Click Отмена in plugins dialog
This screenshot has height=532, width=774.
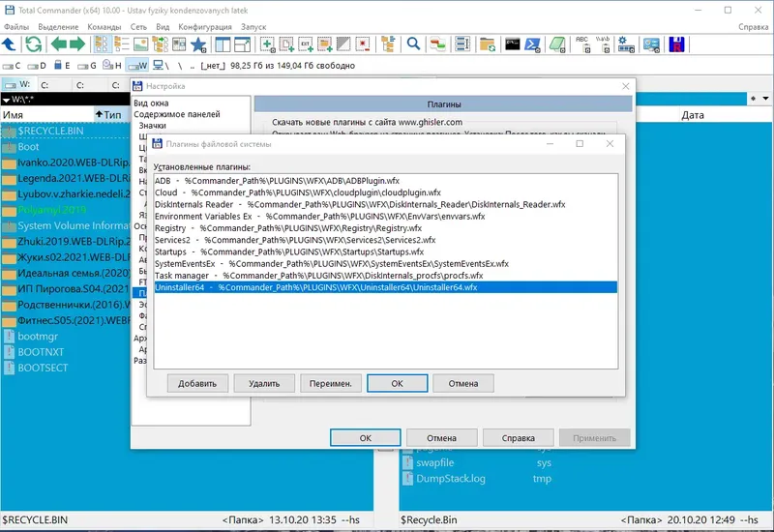click(x=463, y=383)
